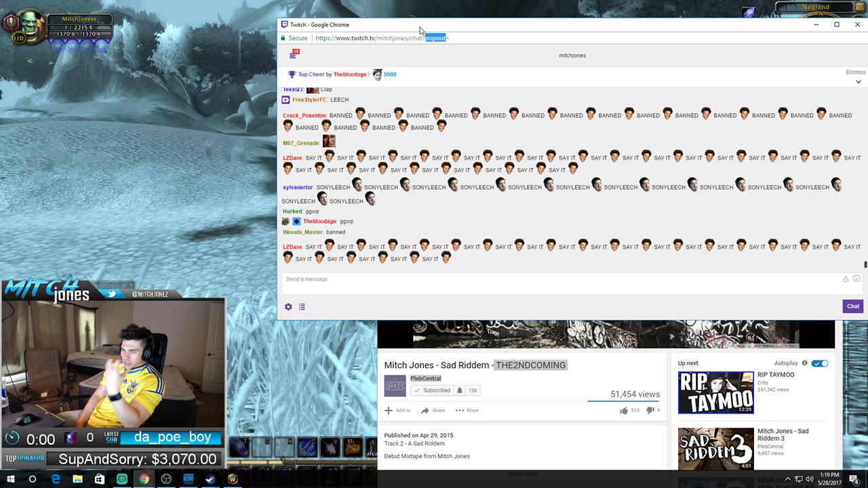Click the '@MITCHJONEZ' Twitter handle on overlay
Screen dimensions: 868x488
click(150, 294)
